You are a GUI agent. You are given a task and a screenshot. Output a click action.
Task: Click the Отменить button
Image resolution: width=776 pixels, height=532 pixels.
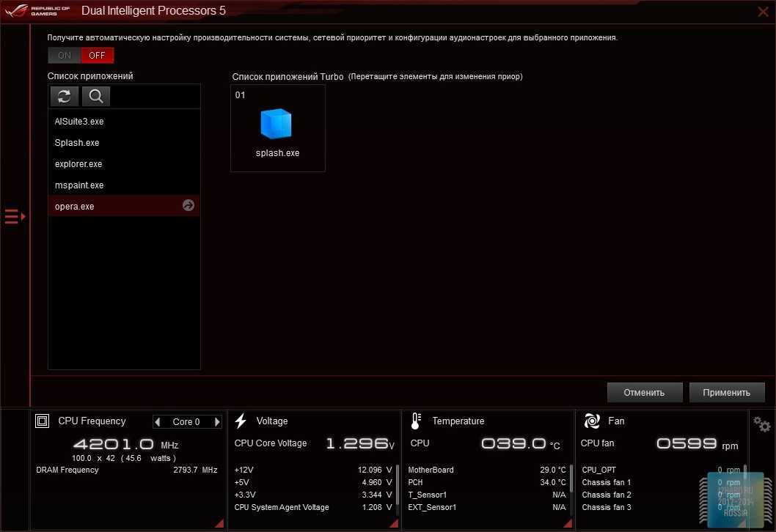click(x=644, y=392)
